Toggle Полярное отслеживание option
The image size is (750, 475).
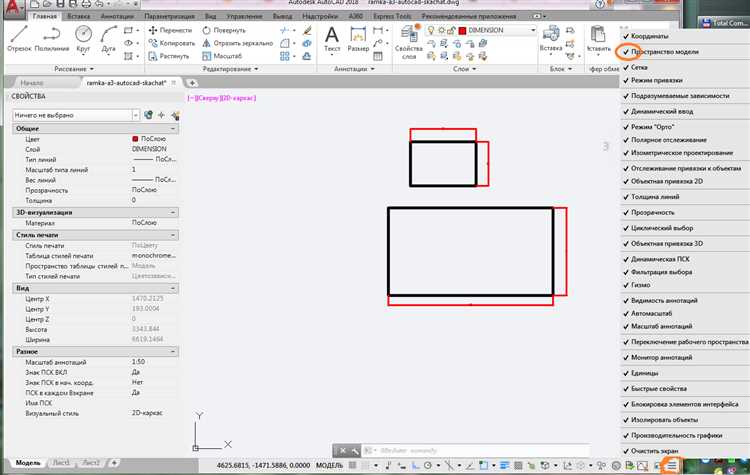tap(668, 140)
